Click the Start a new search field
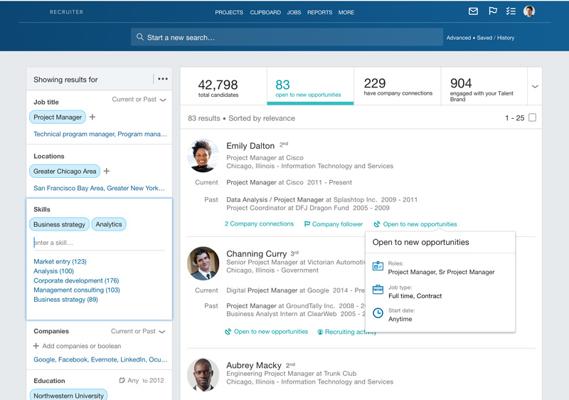 (x=287, y=37)
